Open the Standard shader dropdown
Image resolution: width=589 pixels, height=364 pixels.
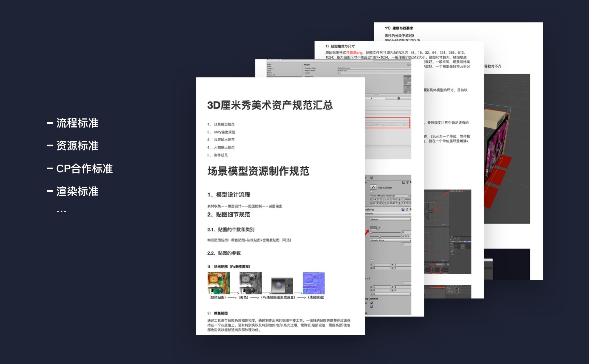coord(388,214)
